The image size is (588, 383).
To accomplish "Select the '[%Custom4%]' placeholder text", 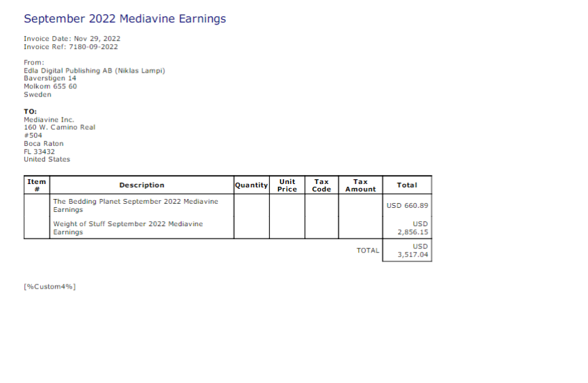I will 50,287.
